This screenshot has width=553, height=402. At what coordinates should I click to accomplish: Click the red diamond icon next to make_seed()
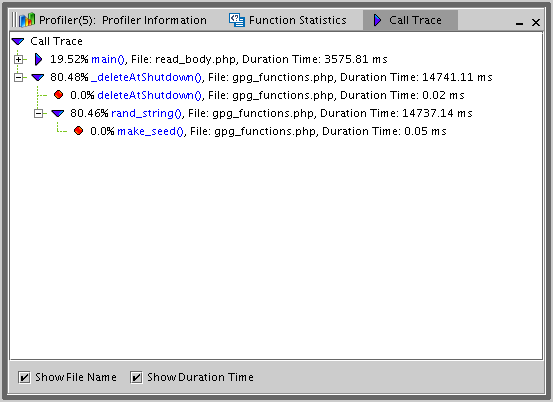(x=79, y=131)
